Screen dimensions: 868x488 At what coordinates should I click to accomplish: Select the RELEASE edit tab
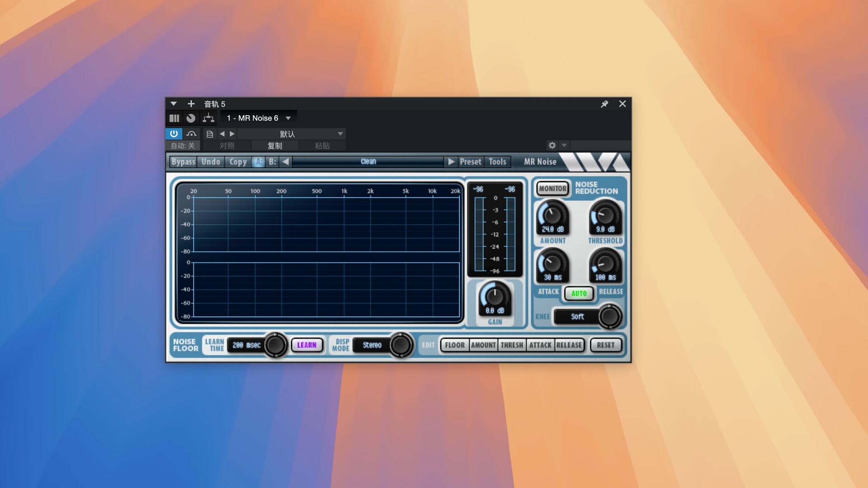569,345
